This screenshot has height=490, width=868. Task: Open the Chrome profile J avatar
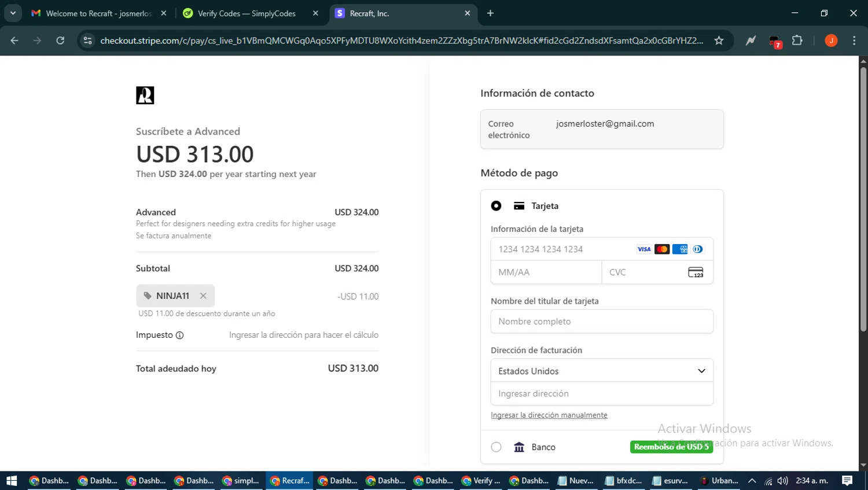[x=831, y=40]
